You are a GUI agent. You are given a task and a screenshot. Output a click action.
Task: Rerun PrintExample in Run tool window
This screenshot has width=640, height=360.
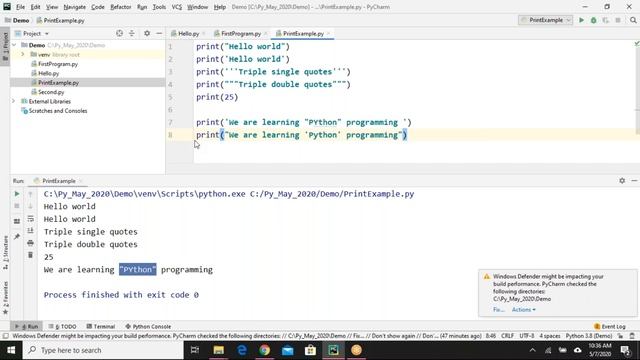tap(17, 194)
